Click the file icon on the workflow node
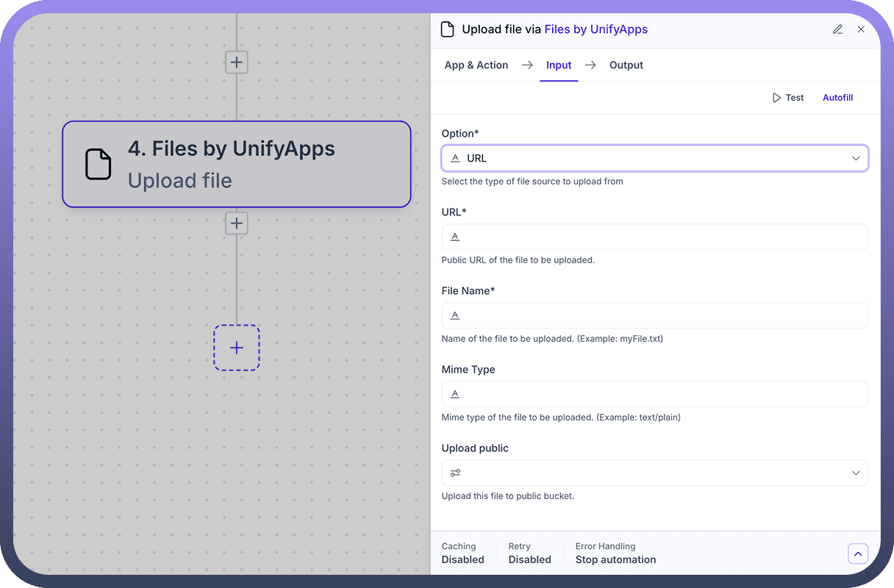 99,164
